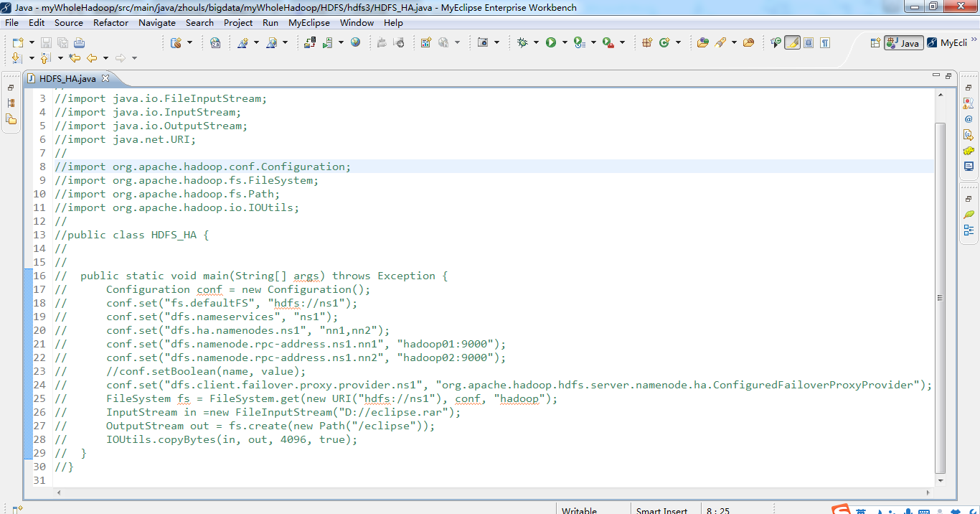Open the Search flashlight dropdown arrow
Screen dimensions: 980x514
coord(733,43)
